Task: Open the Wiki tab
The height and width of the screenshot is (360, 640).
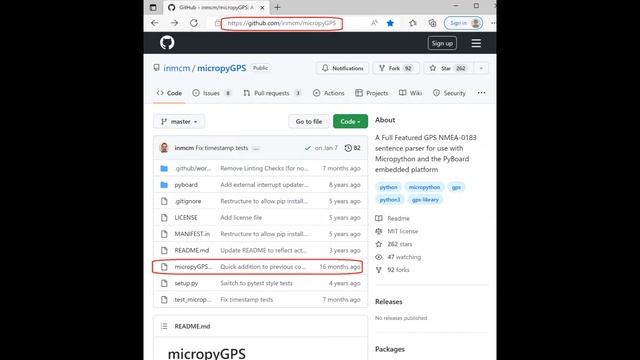Action: [x=411, y=93]
